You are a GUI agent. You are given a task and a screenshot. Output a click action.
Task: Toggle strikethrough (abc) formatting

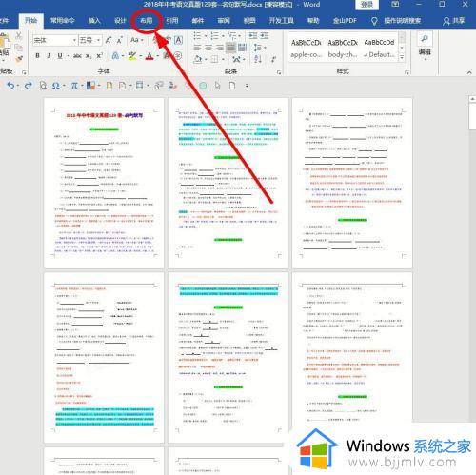pos(77,56)
